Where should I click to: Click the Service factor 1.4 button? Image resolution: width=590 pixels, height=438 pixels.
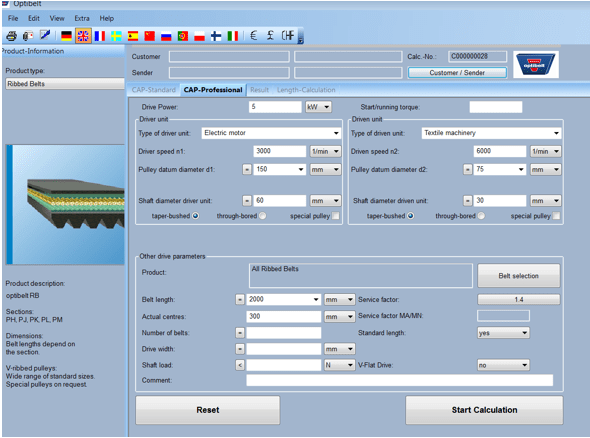click(x=519, y=300)
